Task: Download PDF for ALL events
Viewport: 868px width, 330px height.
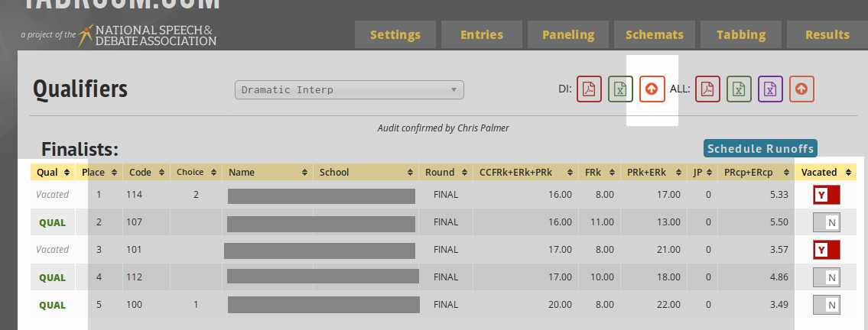Action: 707,89
